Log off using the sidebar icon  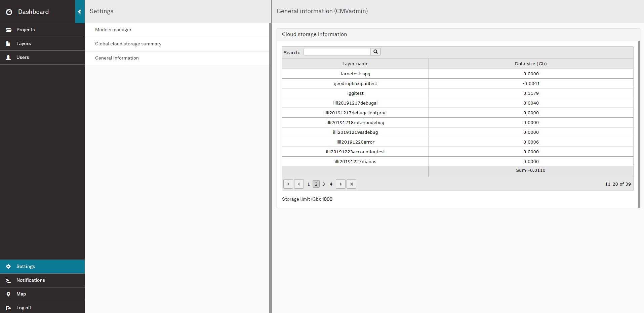pyautogui.click(x=8, y=308)
